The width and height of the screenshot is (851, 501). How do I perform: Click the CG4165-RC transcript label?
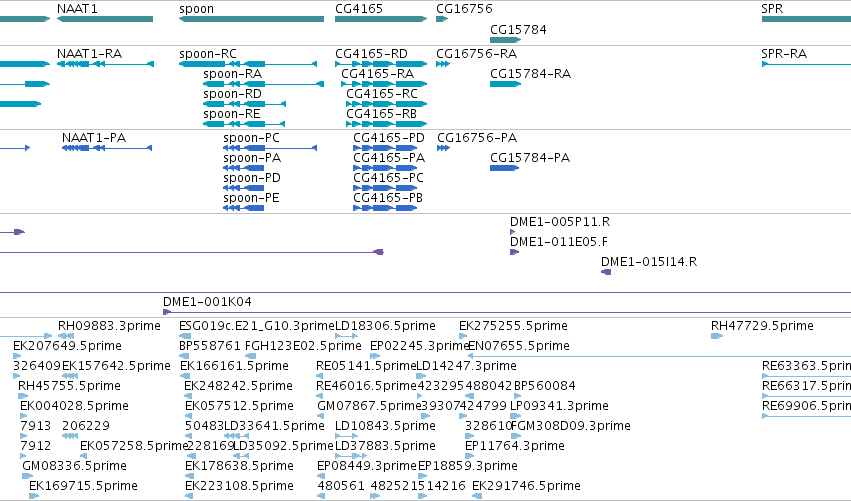click(382, 94)
